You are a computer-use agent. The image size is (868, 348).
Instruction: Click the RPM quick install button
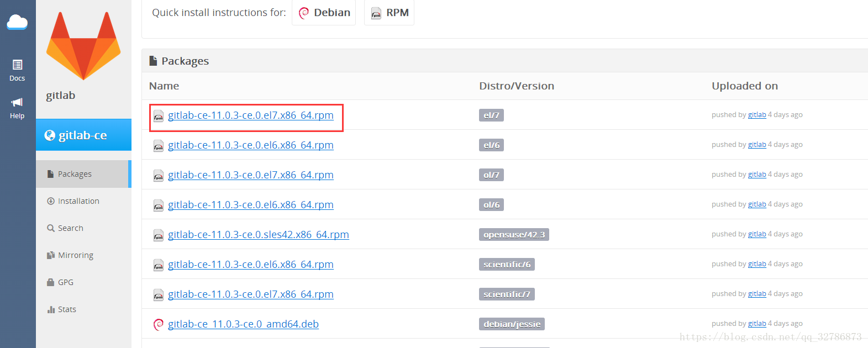[x=390, y=12]
